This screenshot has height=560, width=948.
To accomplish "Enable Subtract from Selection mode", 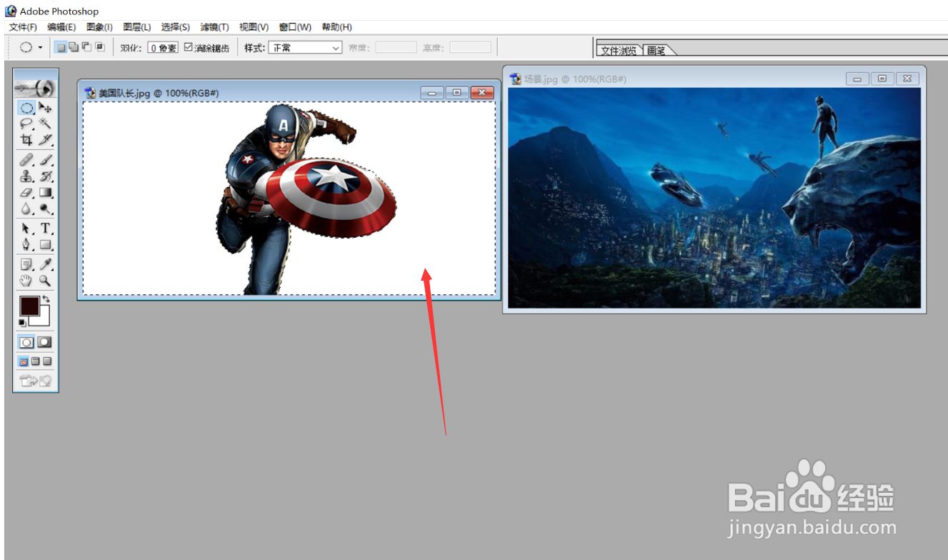I will (86, 48).
